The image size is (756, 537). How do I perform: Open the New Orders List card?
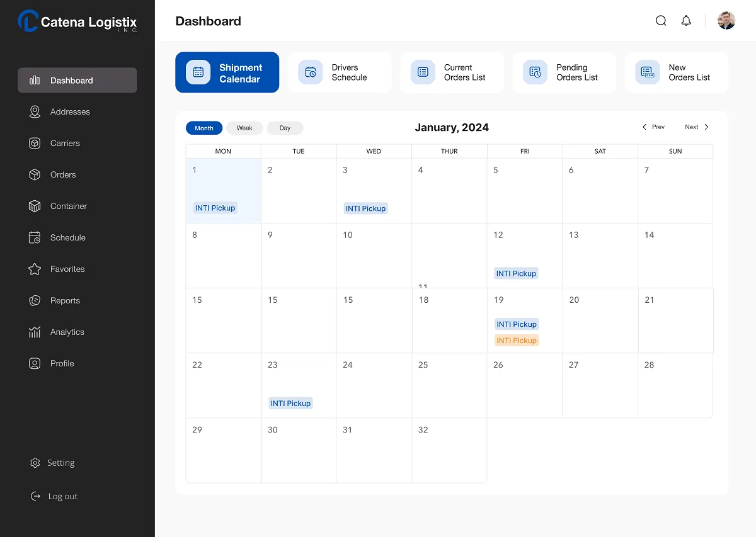677,72
